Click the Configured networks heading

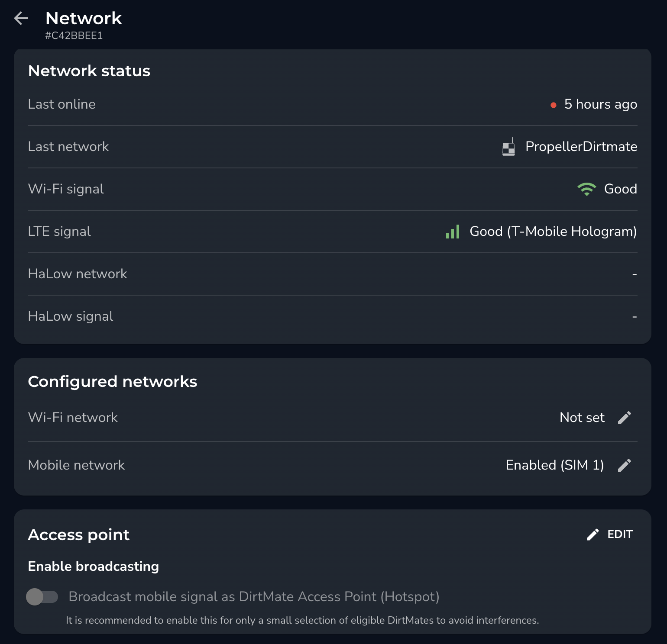[x=113, y=382]
